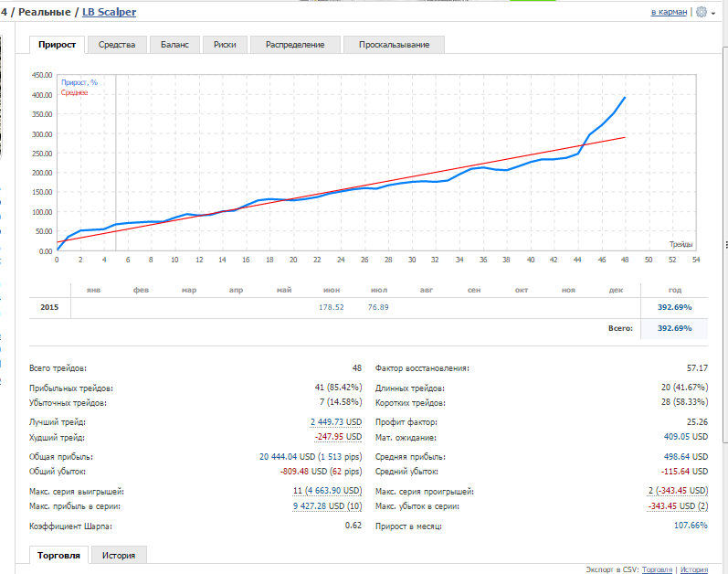The image size is (728, 574).
Task: Click the June 178.52 growth value
Action: 331,307
